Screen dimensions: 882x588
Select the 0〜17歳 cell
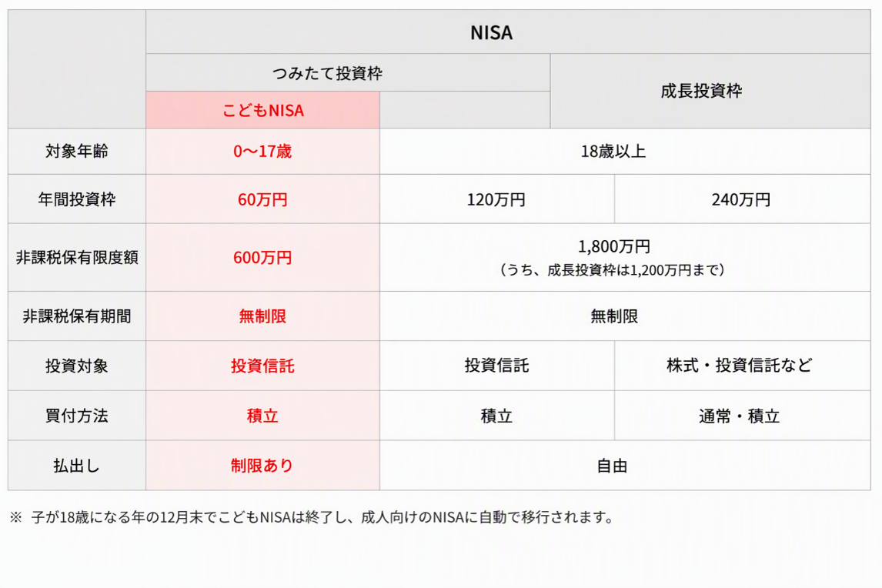(x=262, y=152)
